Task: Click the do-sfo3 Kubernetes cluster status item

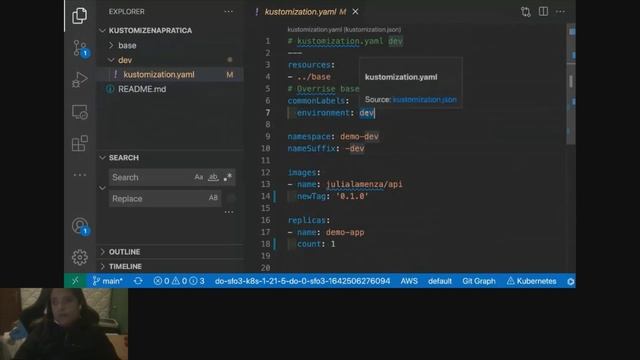Action: pyautogui.click(x=302, y=281)
